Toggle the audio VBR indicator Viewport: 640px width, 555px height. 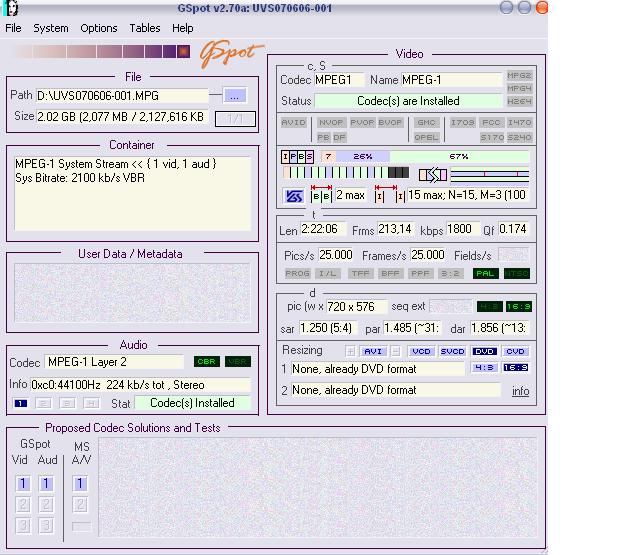(238, 362)
